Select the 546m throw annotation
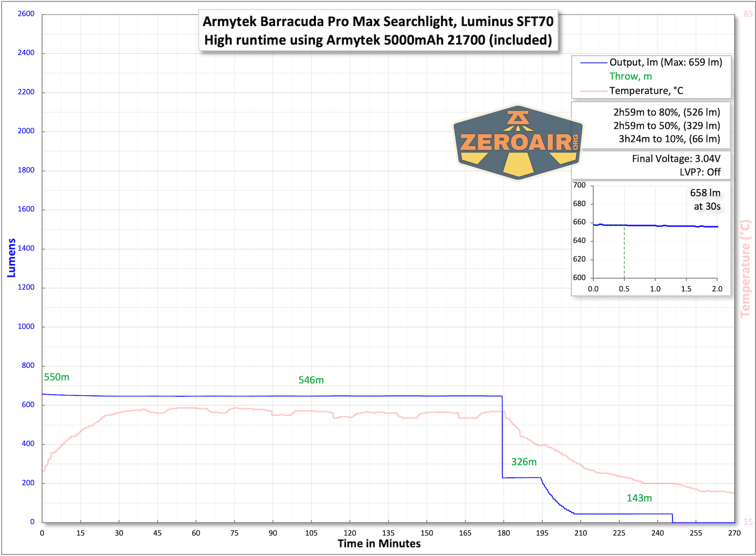The width and height of the screenshot is (756, 556). (x=311, y=379)
